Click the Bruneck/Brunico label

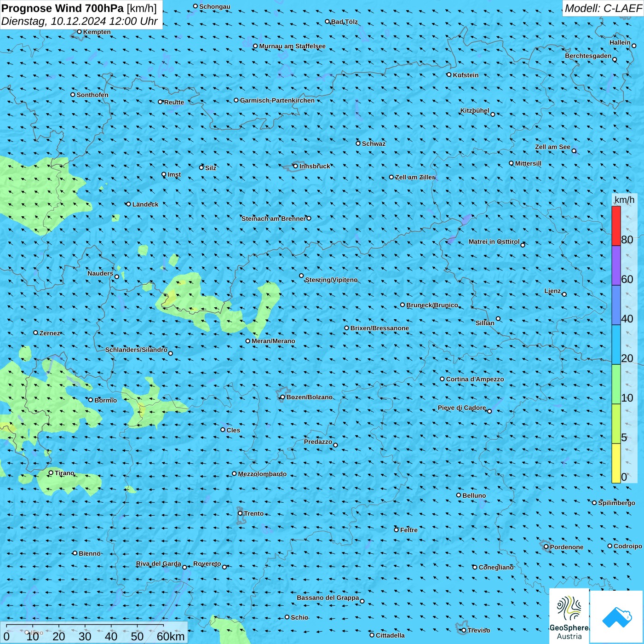coord(432,305)
